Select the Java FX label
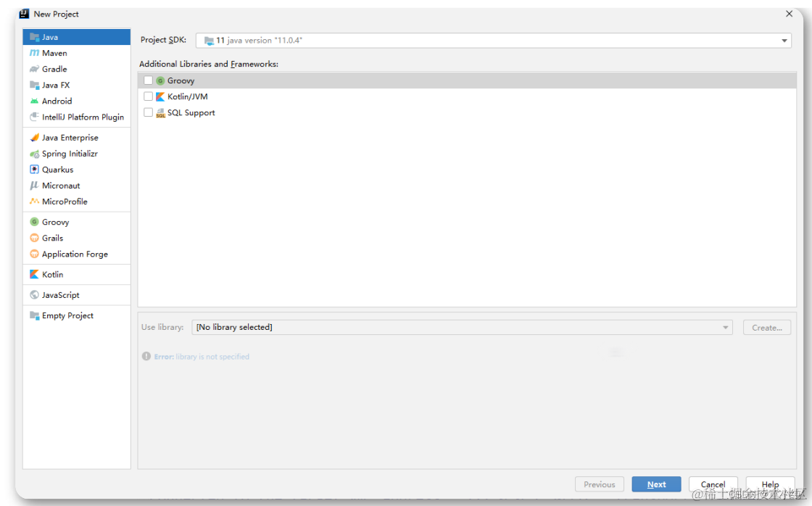812x506 pixels. (56, 85)
